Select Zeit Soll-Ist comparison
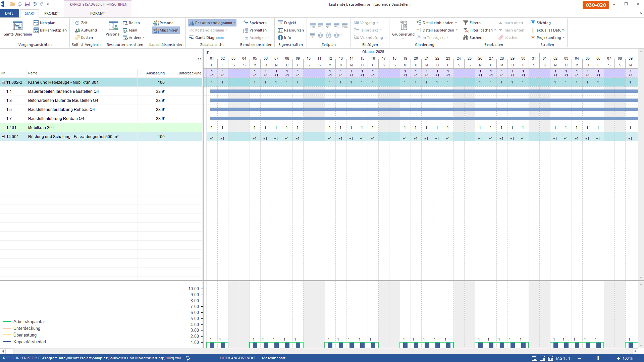The image size is (644, 362). [81, 23]
